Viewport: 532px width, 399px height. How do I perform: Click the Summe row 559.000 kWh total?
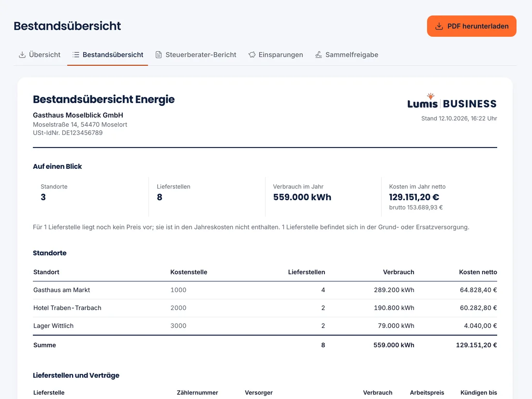(x=394, y=345)
